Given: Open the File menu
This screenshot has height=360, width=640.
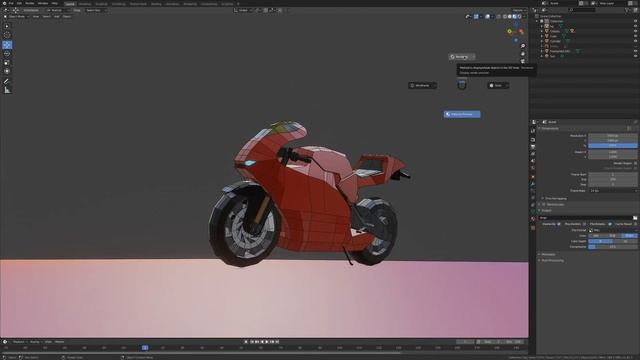Looking at the screenshot, I should (x=11, y=3).
